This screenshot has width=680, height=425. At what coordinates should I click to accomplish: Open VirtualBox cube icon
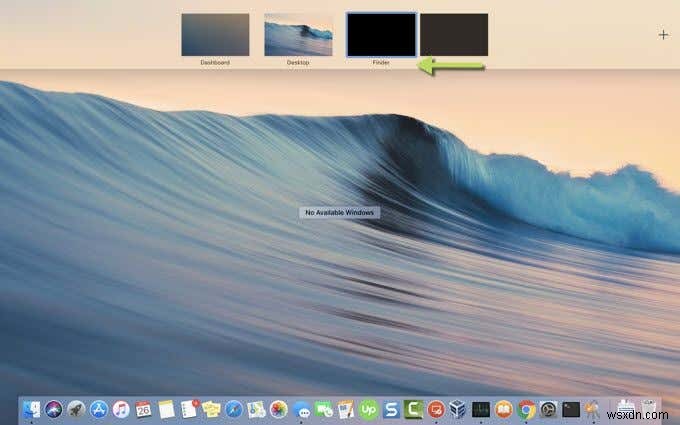pos(458,409)
